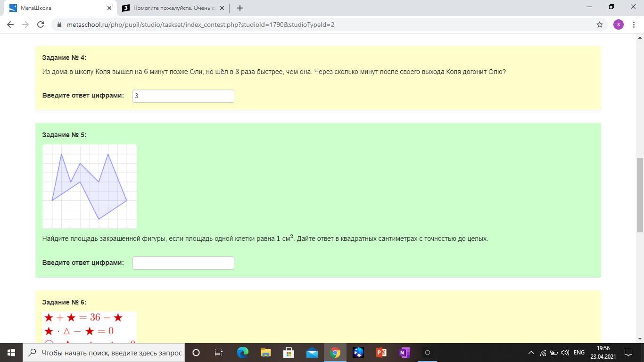Minimize the Chrome window
The width and height of the screenshot is (644, 362).
590,7
